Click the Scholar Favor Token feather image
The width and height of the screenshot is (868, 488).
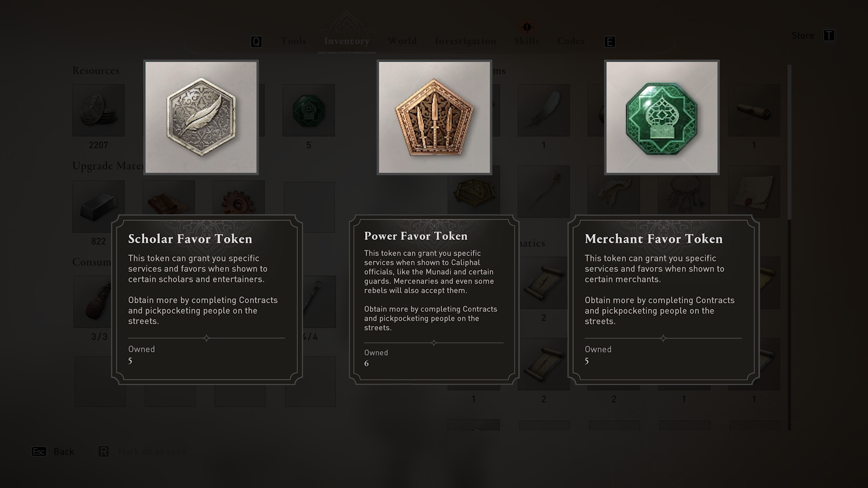pyautogui.click(x=201, y=117)
